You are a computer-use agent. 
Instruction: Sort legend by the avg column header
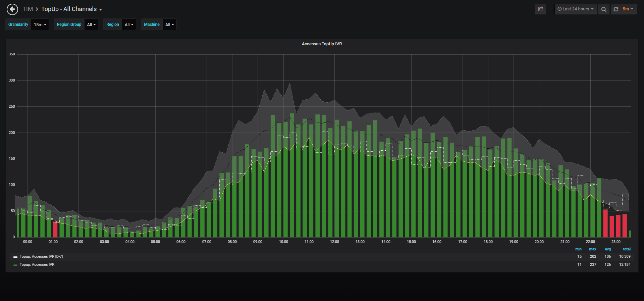[x=608, y=249]
